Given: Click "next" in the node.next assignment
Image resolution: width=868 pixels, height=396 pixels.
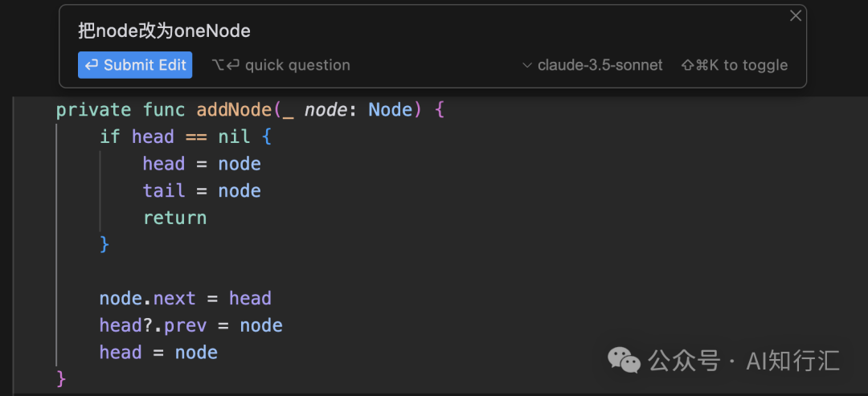Looking at the screenshot, I should (x=174, y=298).
